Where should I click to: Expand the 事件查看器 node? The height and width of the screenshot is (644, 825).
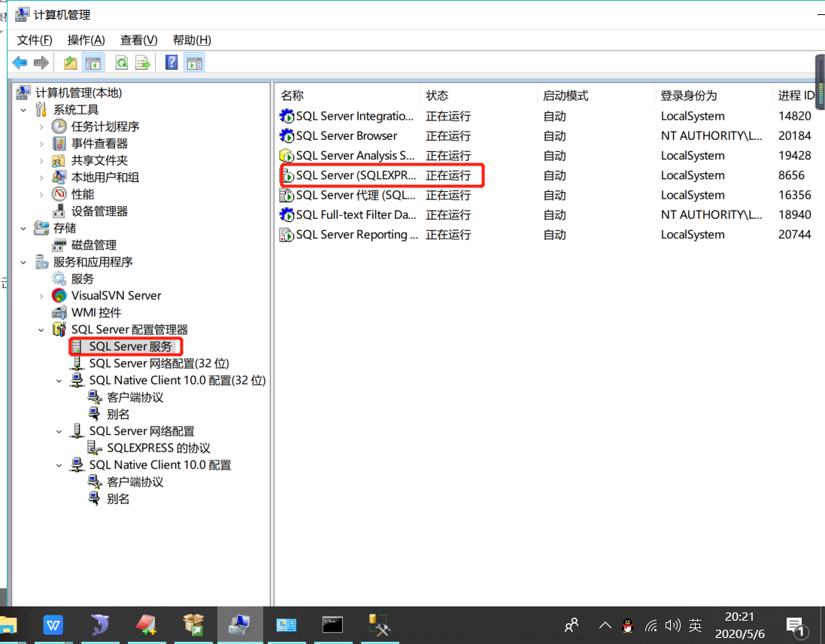point(41,144)
